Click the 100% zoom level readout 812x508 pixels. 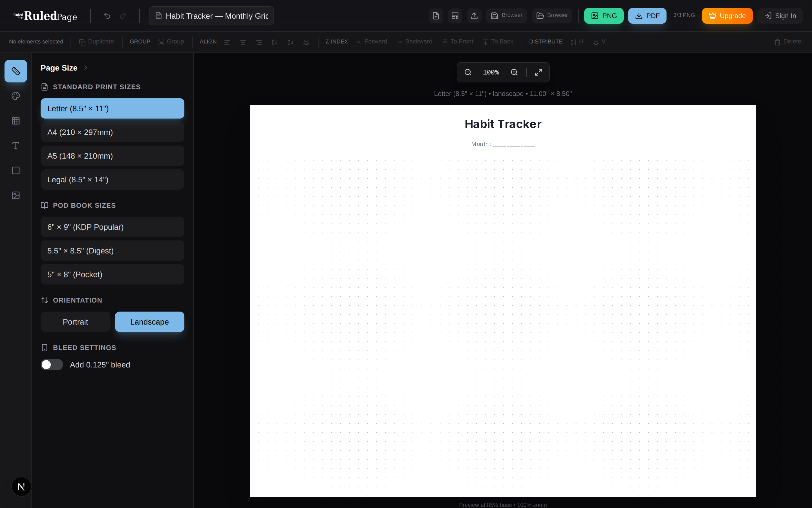tap(491, 72)
